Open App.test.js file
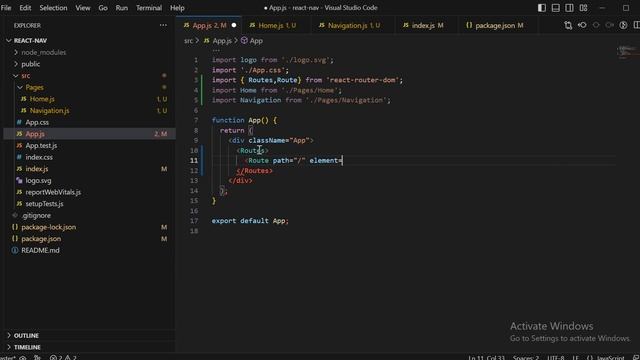Viewport: 640px width, 360px height. tap(88, 145)
